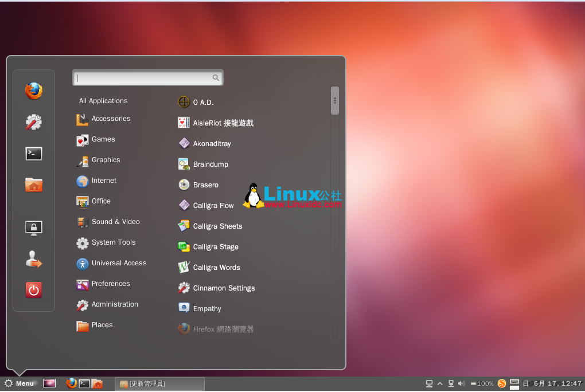Screen dimensions: 585x392
Task: Open the Places category
Action: click(95, 325)
